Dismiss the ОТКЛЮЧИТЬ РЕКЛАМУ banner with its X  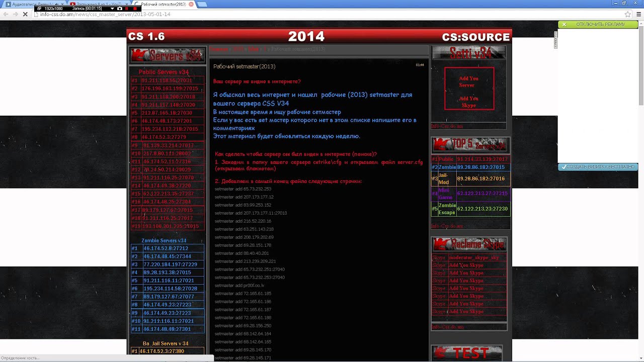[x=564, y=25]
